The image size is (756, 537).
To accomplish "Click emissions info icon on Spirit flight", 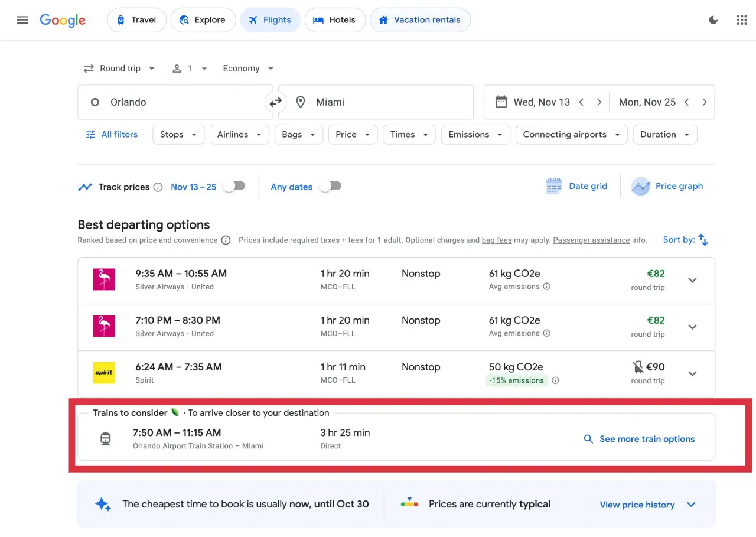I will [x=556, y=380].
